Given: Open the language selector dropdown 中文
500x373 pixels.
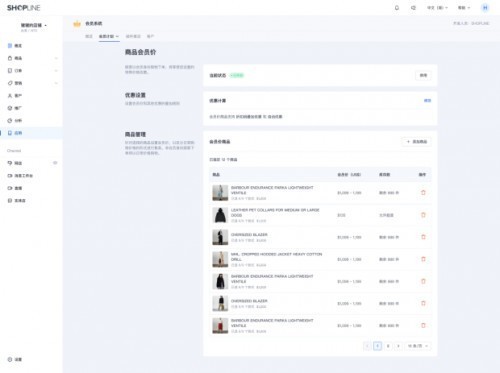Looking at the screenshot, I should pos(437,8).
